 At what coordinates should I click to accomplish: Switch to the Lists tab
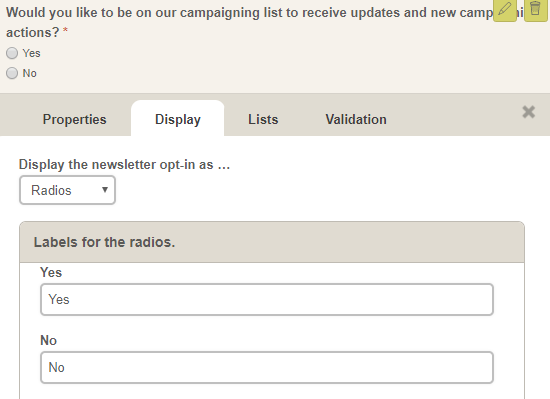263,119
